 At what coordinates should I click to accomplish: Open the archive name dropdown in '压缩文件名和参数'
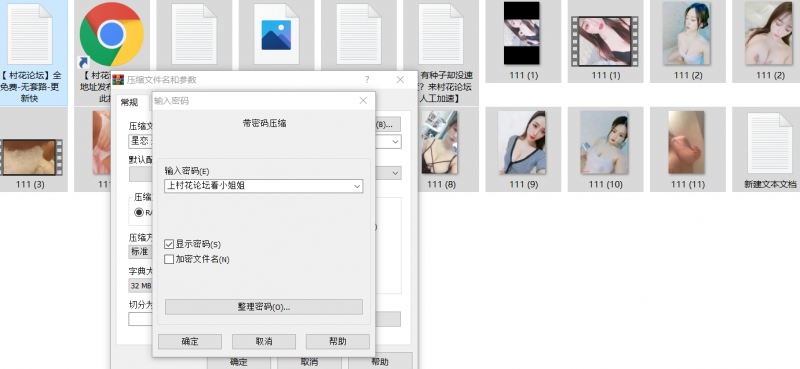point(395,141)
